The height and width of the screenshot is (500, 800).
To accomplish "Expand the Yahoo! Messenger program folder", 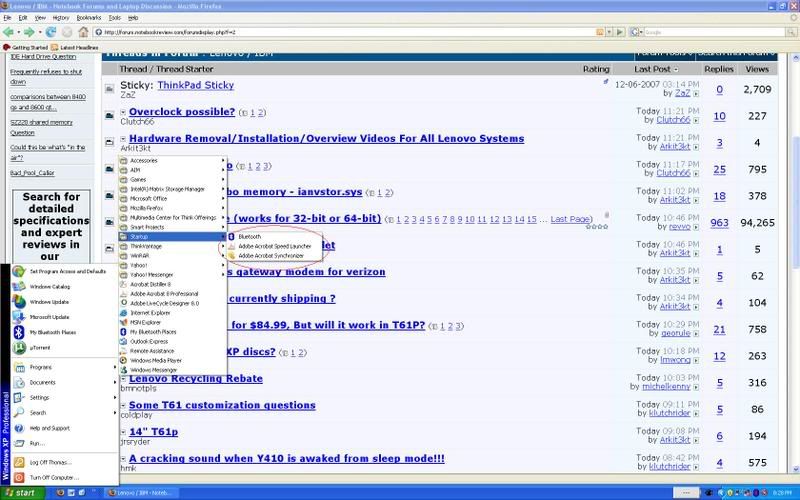I will point(172,274).
